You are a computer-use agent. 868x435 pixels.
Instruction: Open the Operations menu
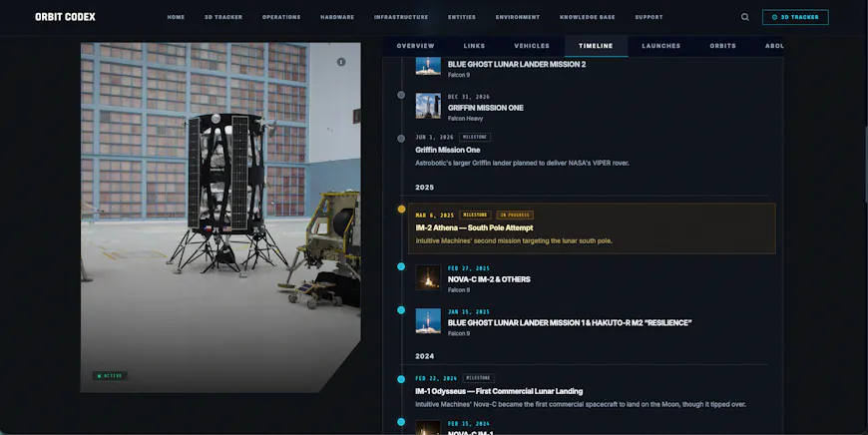[281, 17]
